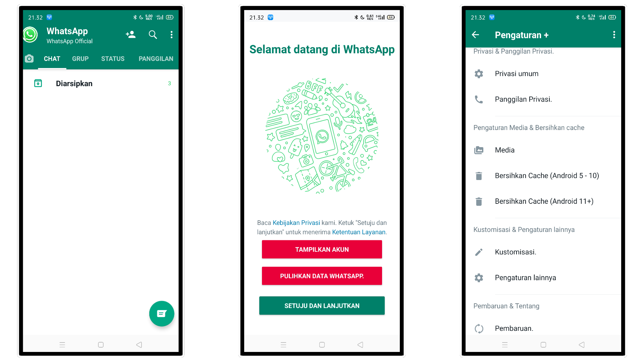
Task: Click TAMPILKAN AKUN button
Action: point(322,249)
